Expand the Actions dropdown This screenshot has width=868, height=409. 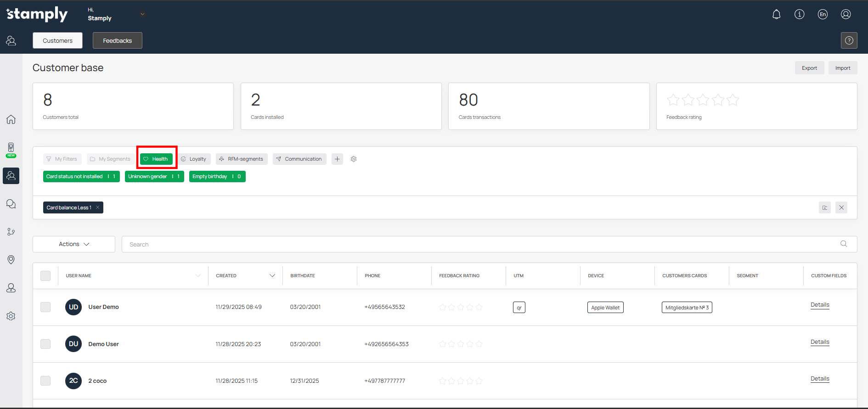[x=74, y=244]
